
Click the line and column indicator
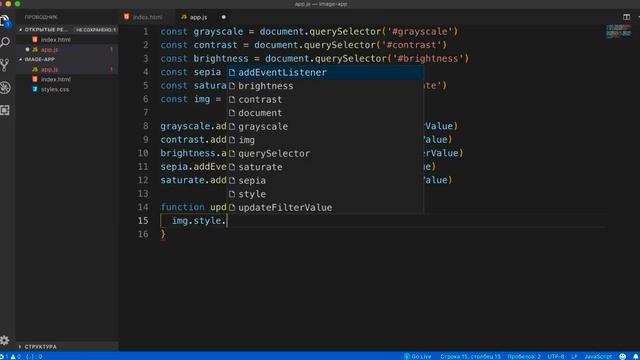(470, 356)
